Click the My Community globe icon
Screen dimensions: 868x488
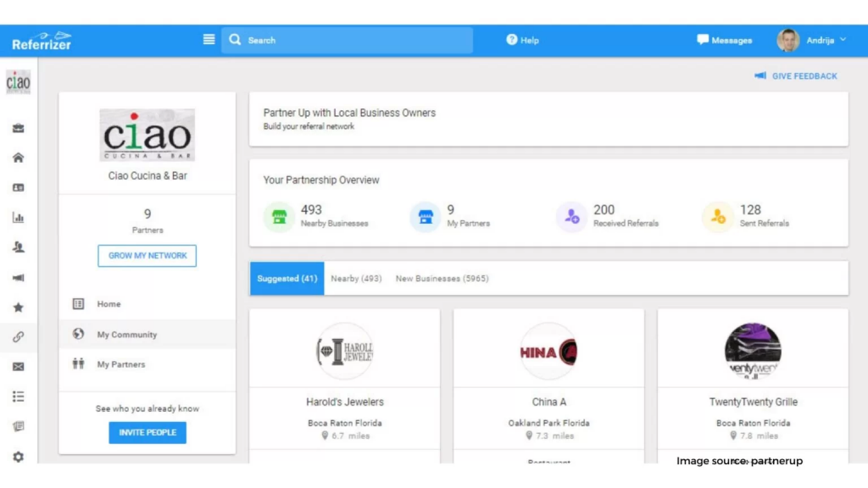coord(78,334)
